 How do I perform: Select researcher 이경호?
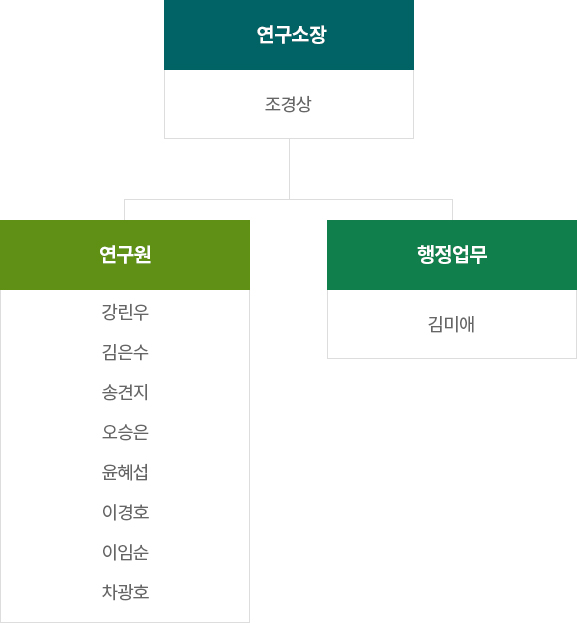click(125, 512)
